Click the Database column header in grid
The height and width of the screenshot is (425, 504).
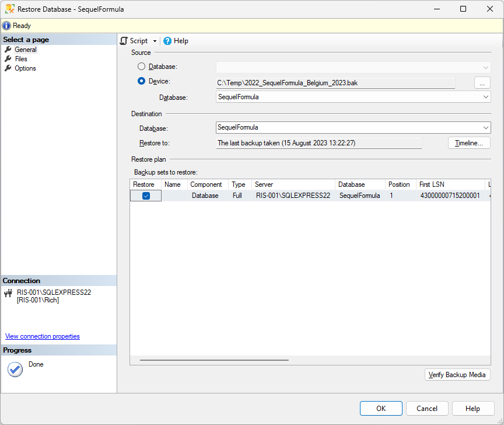(x=360, y=184)
